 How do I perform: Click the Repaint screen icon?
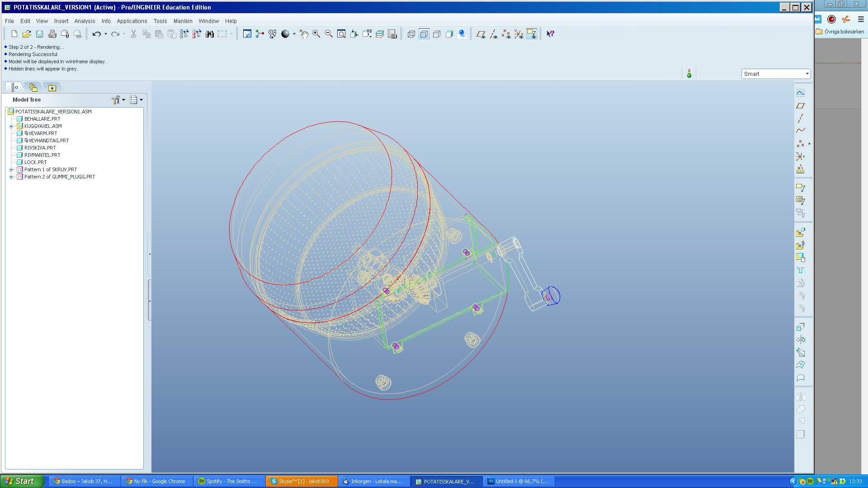pyautogui.click(x=247, y=34)
